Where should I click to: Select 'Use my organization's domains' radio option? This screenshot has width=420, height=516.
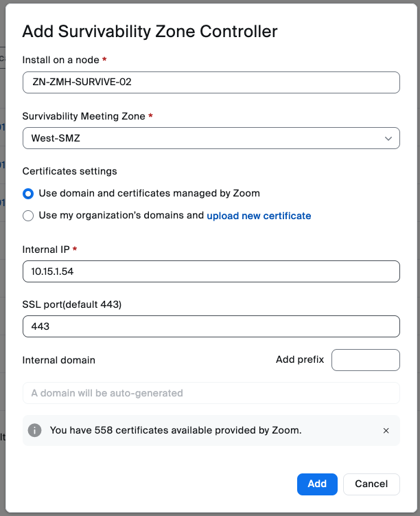[28, 216]
